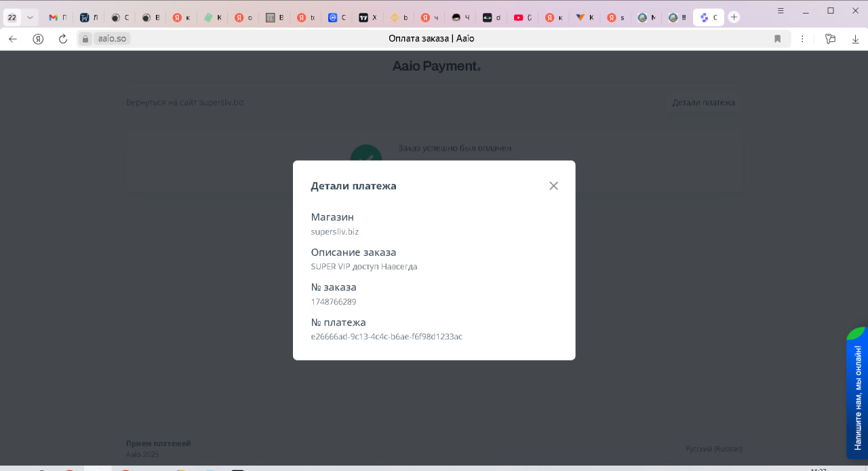Click the store name 'supersliv.biz' in dialog

(x=334, y=232)
